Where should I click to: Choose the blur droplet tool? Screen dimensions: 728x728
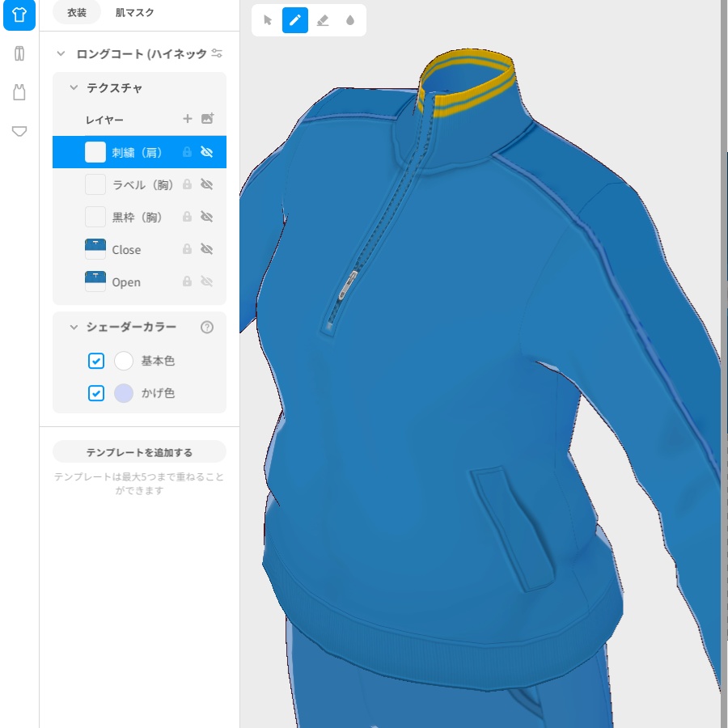click(349, 20)
